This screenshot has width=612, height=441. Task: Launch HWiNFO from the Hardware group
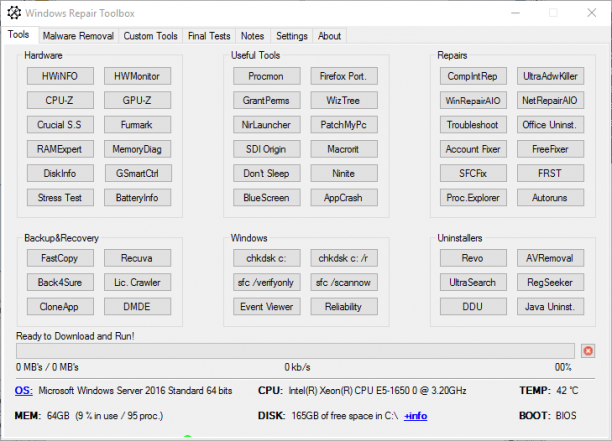click(x=60, y=76)
